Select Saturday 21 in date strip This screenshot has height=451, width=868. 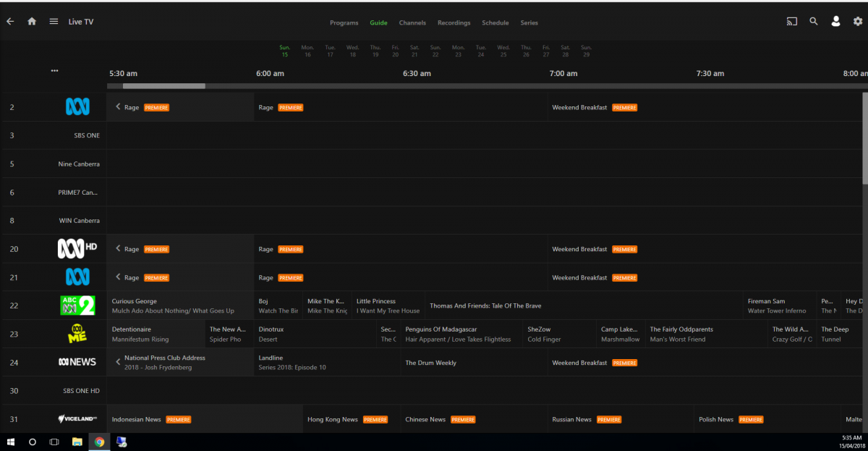point(414,51)
